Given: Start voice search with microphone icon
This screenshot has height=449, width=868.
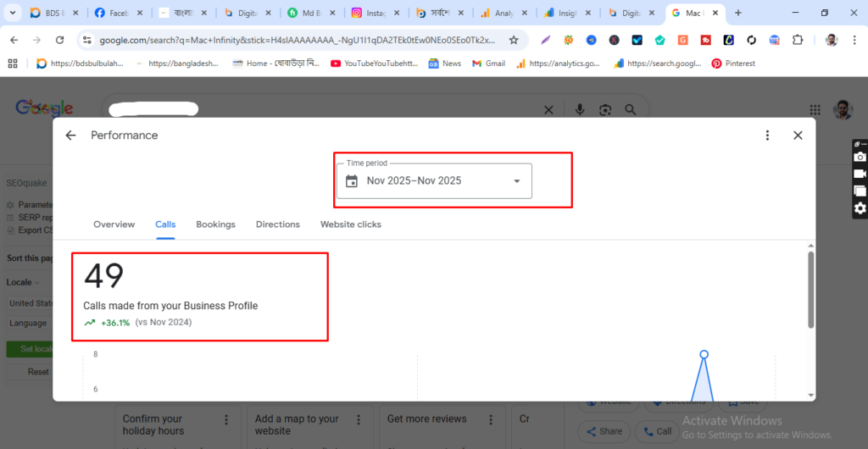Looking at the screenshot, I should [x=580, y=110].
